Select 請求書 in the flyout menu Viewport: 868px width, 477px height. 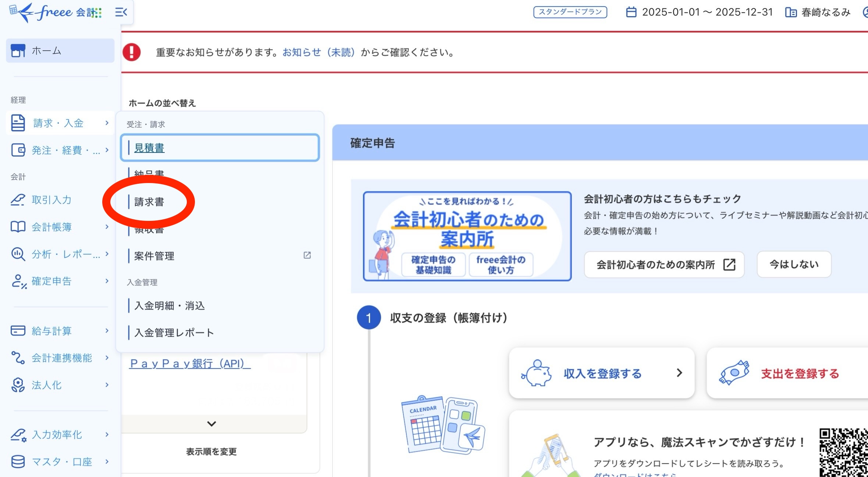[x=149, y=202]
